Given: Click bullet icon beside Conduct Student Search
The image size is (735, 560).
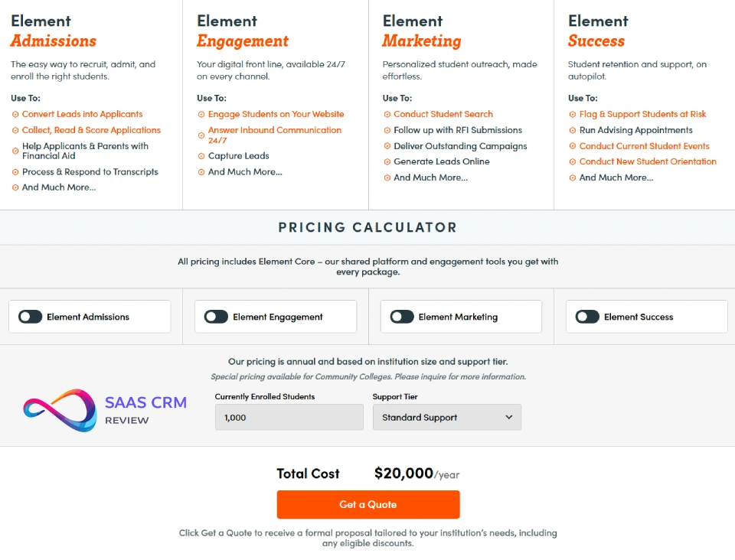Looking at the screenshot, I should pos(387,115).
